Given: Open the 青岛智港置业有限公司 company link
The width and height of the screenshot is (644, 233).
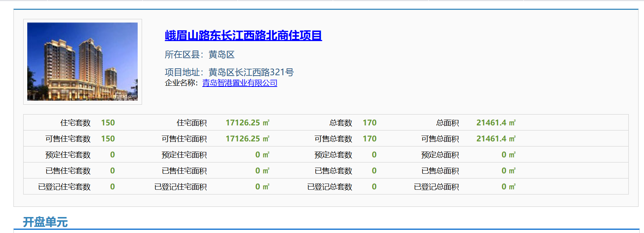Looking at the screenshot, I should pyautogui.click(x=240, y=83).
